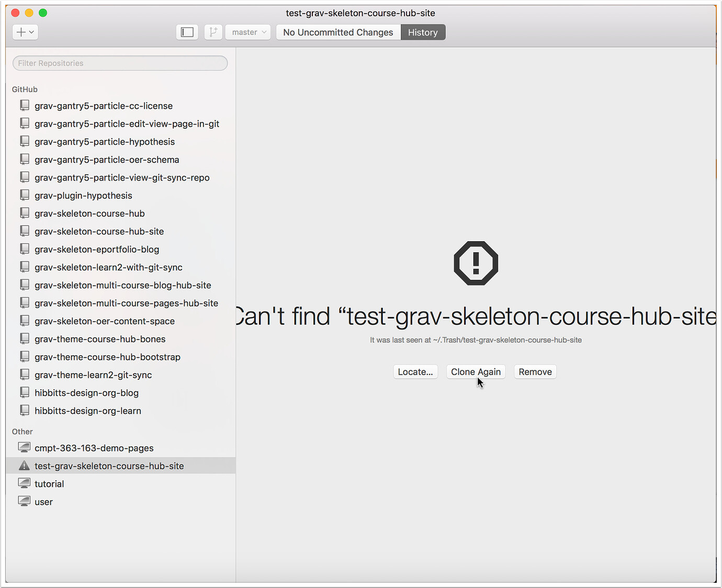722x588 pixels.
Task: Click the warning icon beside test-grav-skeleton-course-hub-site
Action: pos(24,465)
